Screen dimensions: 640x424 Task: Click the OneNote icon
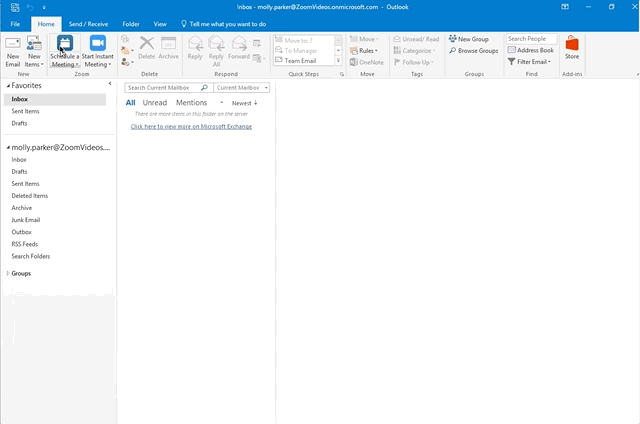pyautogui.click(x=354, y=62)
